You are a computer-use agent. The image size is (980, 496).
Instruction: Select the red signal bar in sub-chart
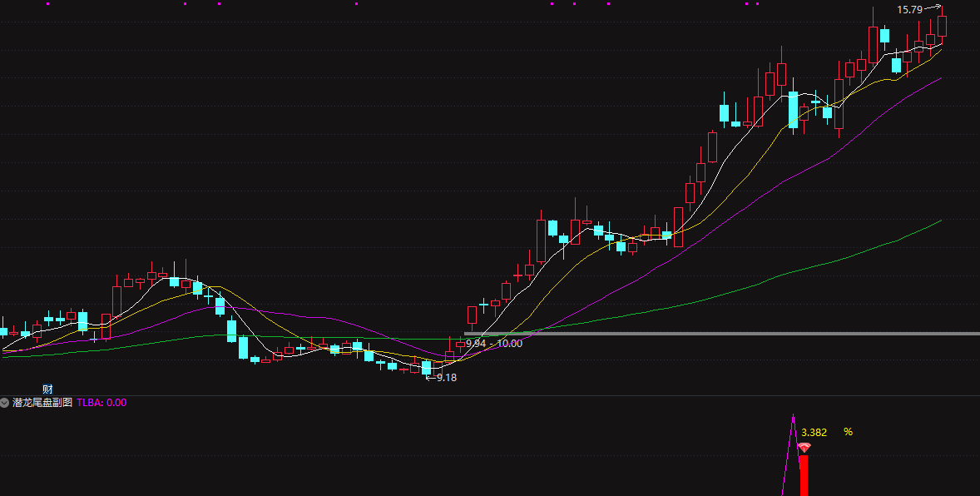(804, 476)
